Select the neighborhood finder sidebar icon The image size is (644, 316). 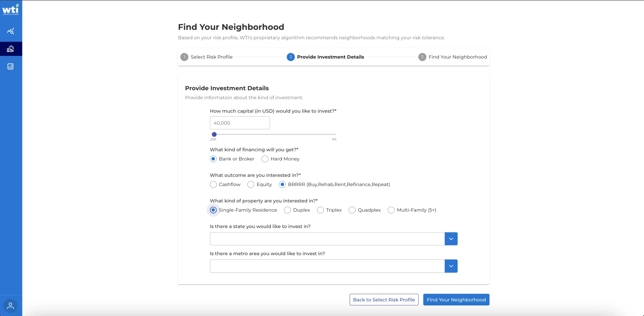11,49
